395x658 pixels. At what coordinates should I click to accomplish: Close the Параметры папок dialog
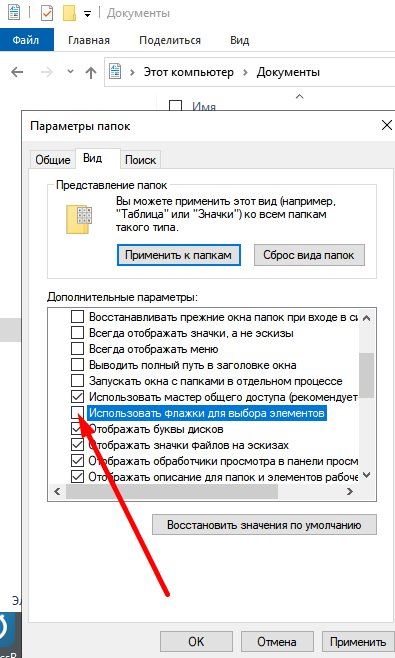point(387,125)
